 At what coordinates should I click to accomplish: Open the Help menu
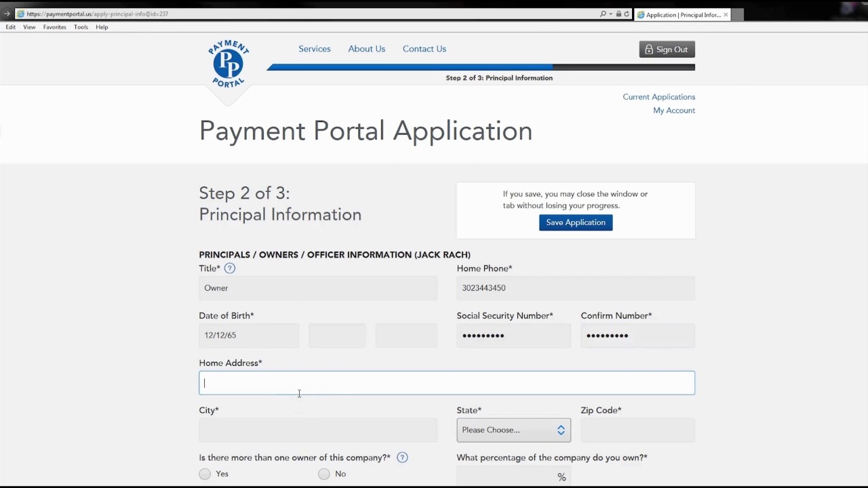(102, 27)
